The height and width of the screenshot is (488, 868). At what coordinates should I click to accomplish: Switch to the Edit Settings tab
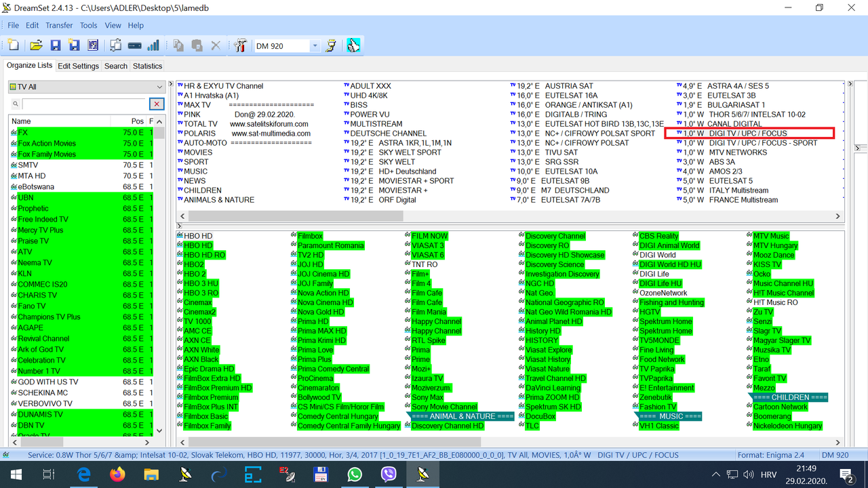78,66
